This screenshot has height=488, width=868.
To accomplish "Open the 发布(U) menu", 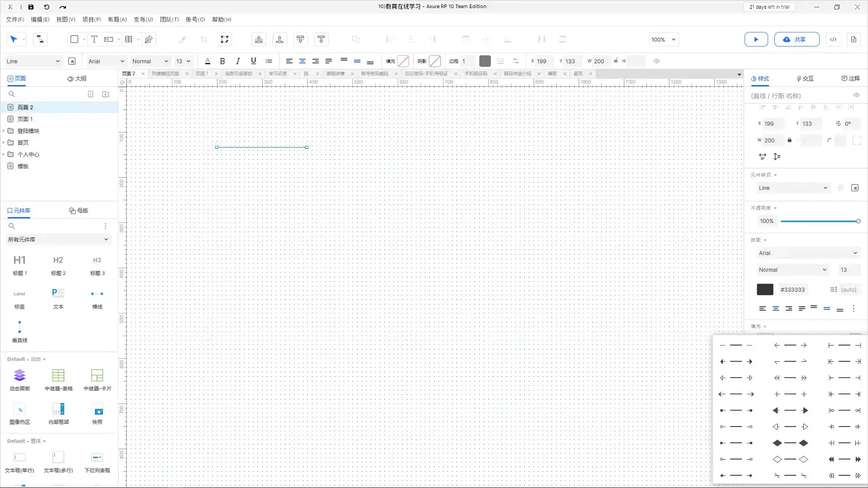I will tap(143, 19).
